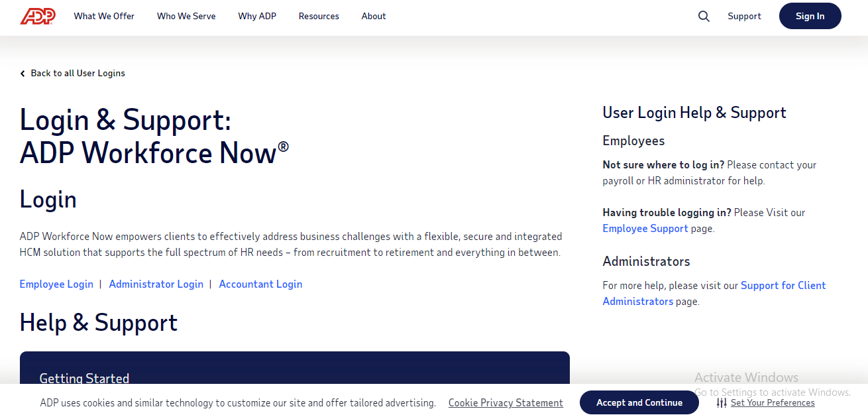Visit the Employee Support page link
The image size is (868, 419).
[645, 228]
